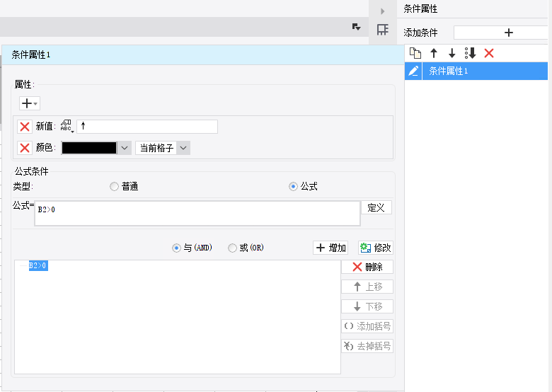This screenshot has height=392, width=552.
Task: Click into the 公式 formula text field
Action: pyautogui.click(x=197, y=213)
